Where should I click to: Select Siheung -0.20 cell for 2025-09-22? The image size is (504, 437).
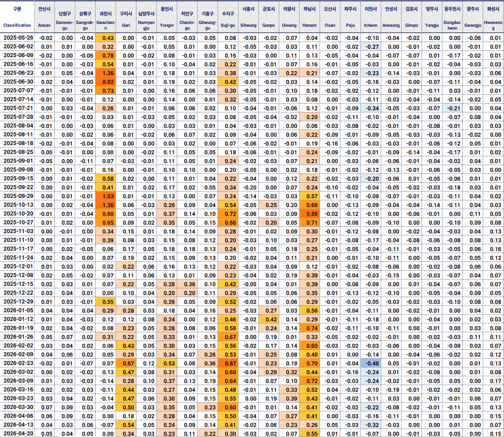pyautogui.click(x=248, y=187)
